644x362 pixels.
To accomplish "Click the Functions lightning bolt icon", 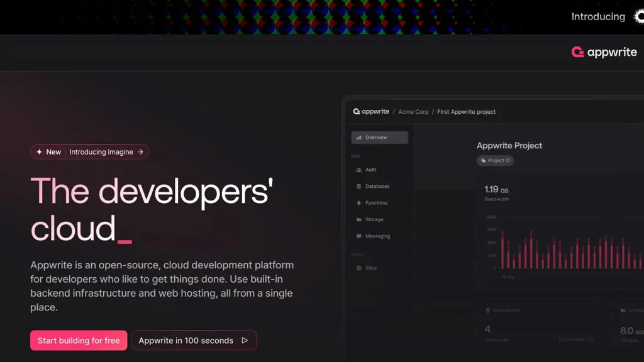I will pos(358,202).
